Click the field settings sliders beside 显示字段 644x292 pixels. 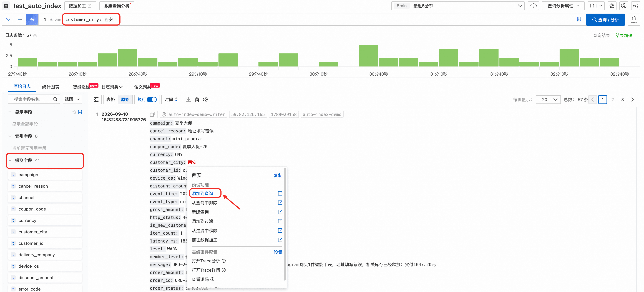coord(80,112)
